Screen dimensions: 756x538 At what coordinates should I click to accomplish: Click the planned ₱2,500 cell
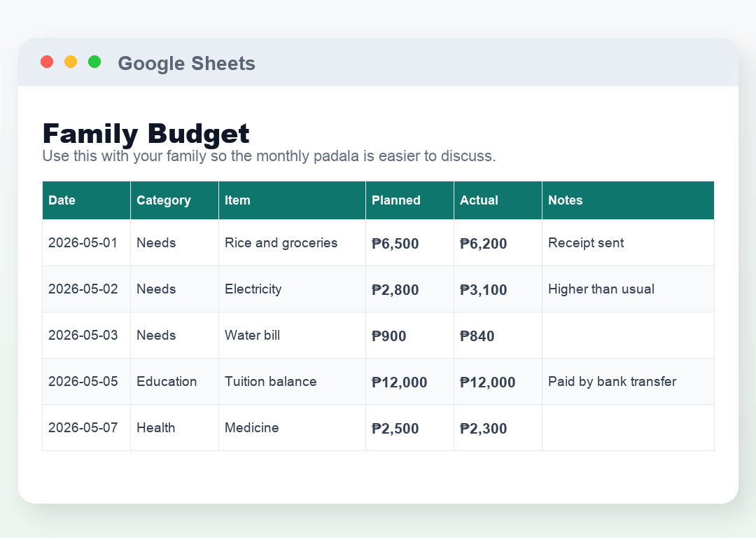coord(409,428)
